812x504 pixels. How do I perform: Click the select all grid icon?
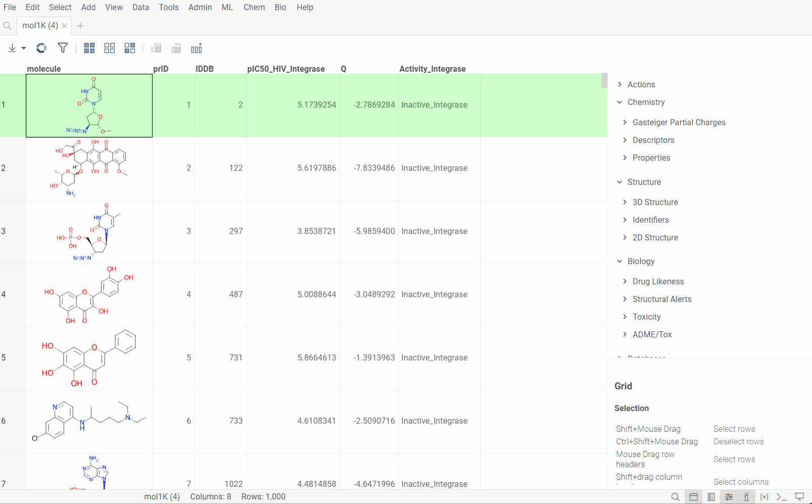(89, 48)
